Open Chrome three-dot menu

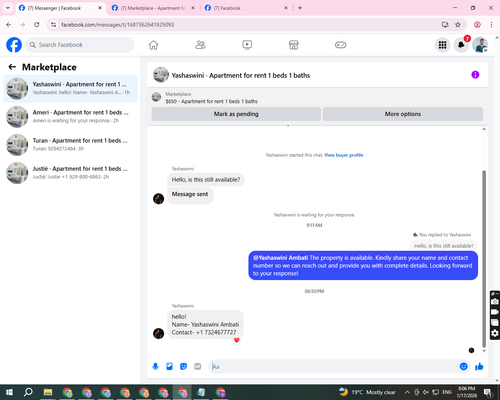tap(491, 25)
